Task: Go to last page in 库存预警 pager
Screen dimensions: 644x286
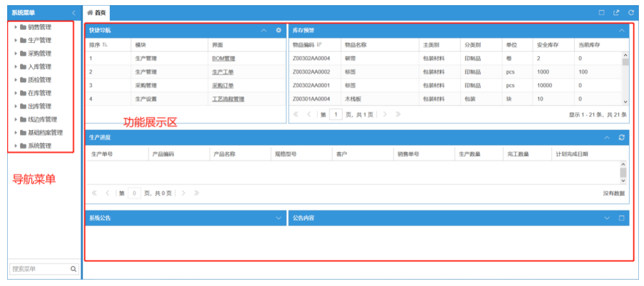Action: (x=398, y=115)
